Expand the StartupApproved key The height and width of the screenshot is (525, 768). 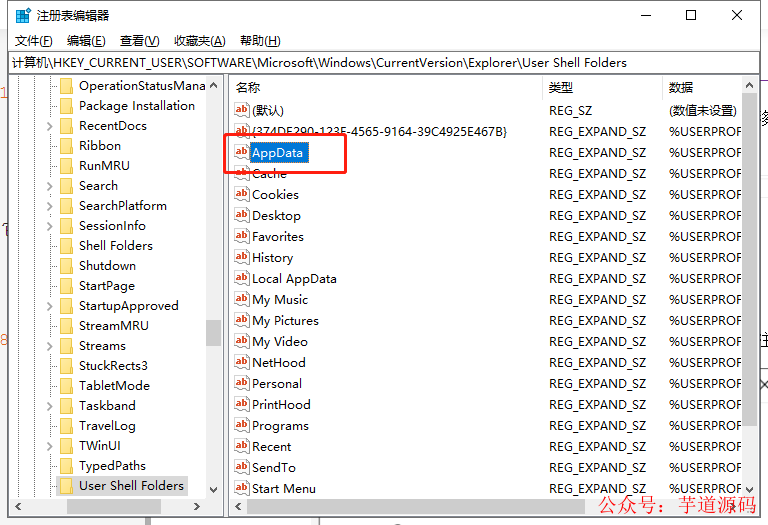click(49, 306)
